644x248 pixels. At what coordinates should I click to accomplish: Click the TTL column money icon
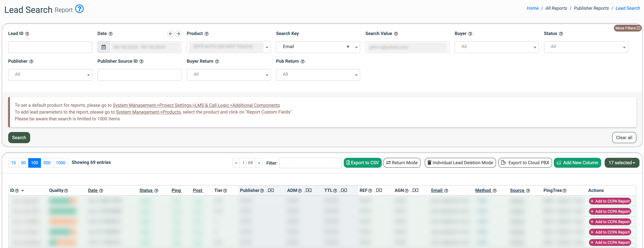point(344,190)
